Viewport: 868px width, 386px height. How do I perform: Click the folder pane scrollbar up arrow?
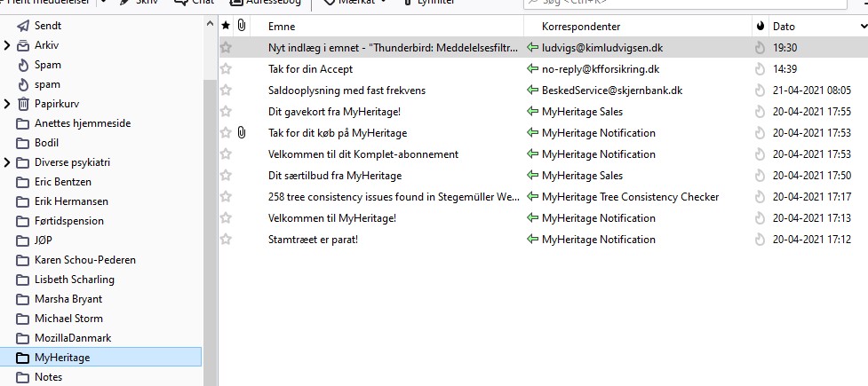210,24
